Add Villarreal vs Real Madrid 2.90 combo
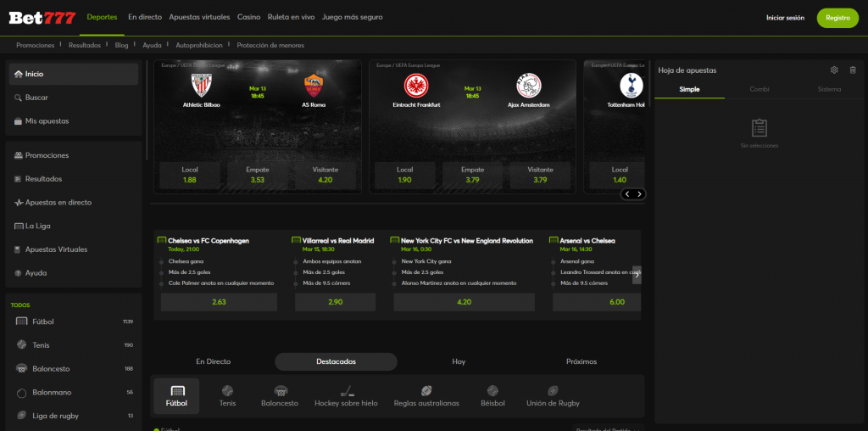Image resolution: width=868 pixels, height=431 pixels. tap(336, 302)
